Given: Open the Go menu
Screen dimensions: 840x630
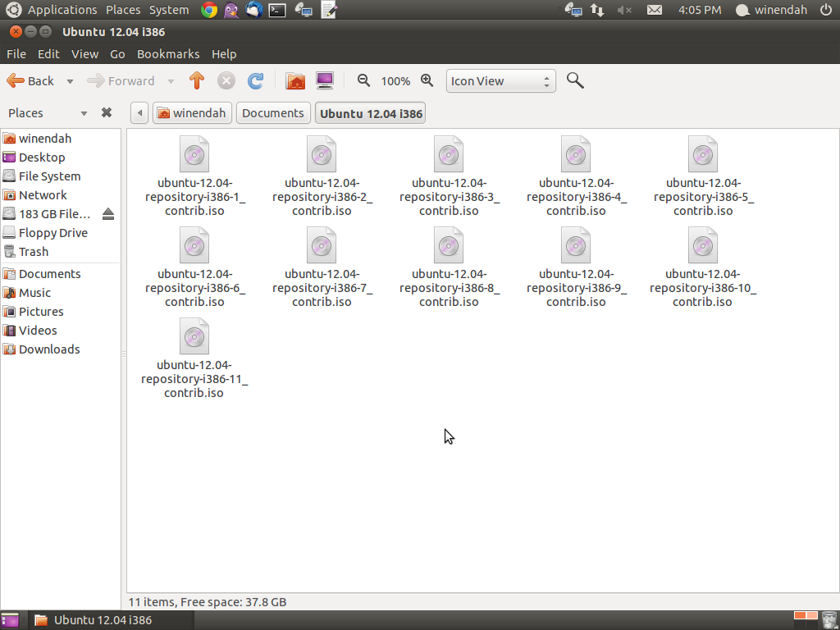Looking at the screenshot, I should point(117,54).
